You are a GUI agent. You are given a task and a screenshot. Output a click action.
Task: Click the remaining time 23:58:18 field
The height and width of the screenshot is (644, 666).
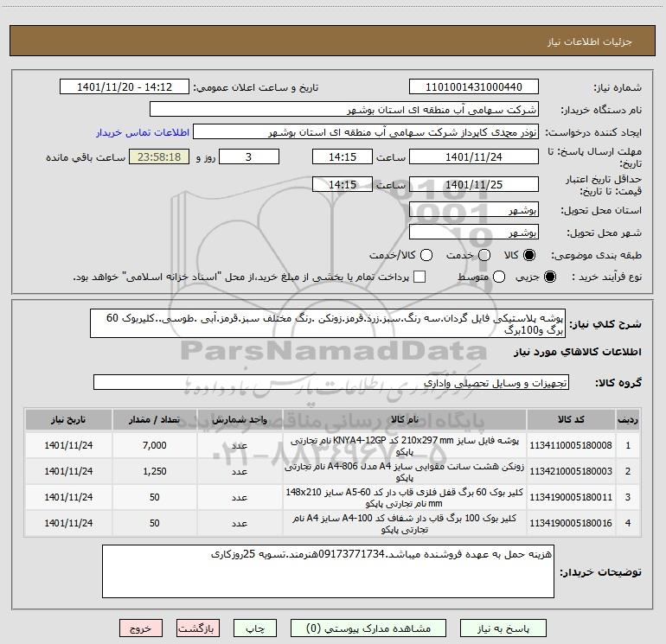point(159,156)
